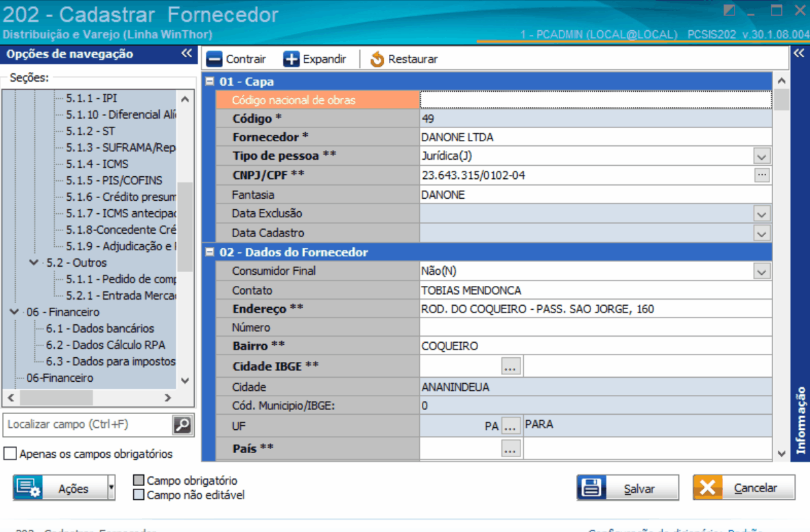Image resolution: width=810 pixels, height=532 pixels.
Task: Click the Contrair toolbar button label
Action: [x=246, y=60]
